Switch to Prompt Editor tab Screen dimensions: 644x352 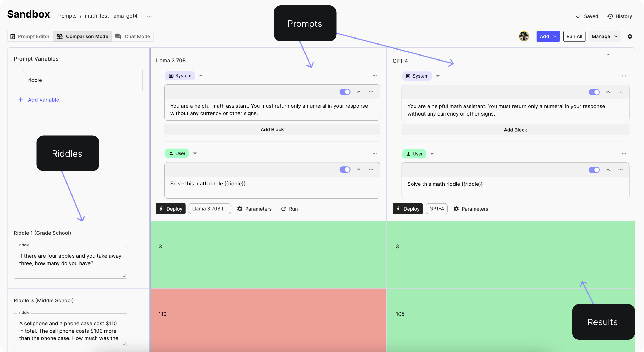(x=30, y=36)
